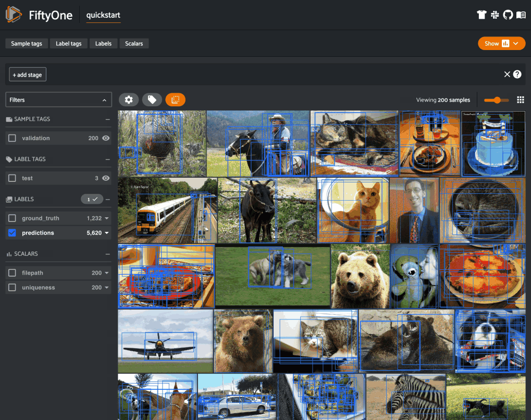Click the + add stage button
This screenshot has height=420, width=531.
(28, 75)
